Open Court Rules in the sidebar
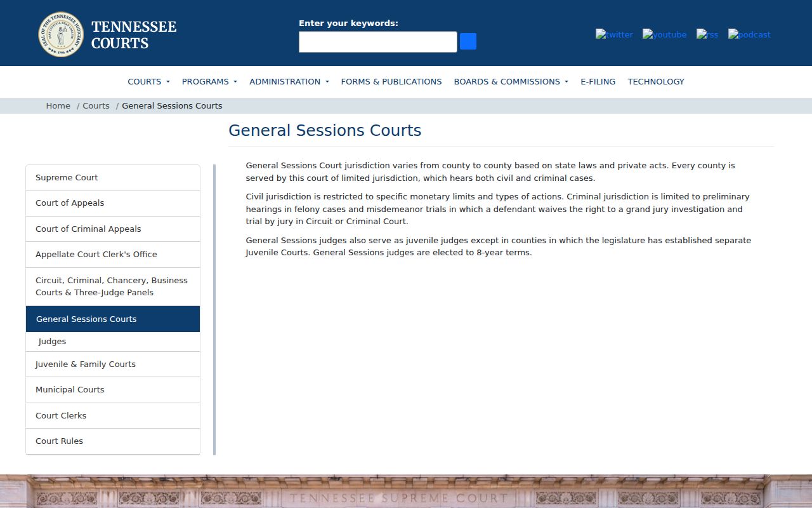 113,441
